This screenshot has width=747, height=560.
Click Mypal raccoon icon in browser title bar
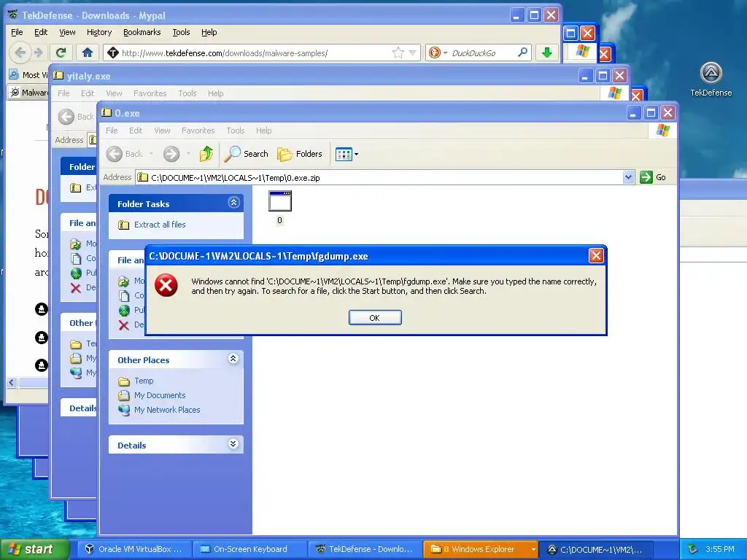click(x=13, y=15)
